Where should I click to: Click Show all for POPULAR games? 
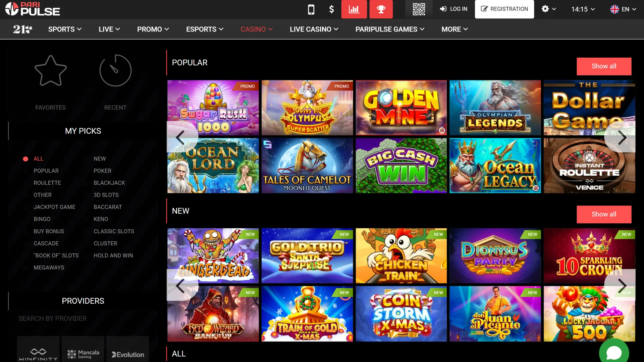pos(604,66)
